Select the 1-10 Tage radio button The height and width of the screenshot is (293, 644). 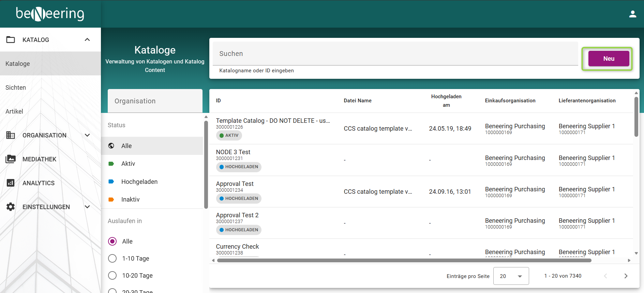coord(112,259)
